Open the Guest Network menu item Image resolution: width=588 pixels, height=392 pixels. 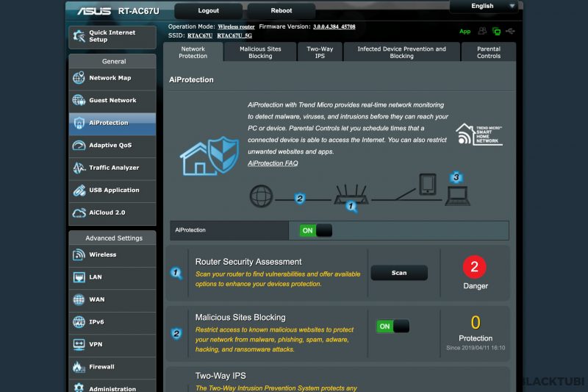point(112,101)
